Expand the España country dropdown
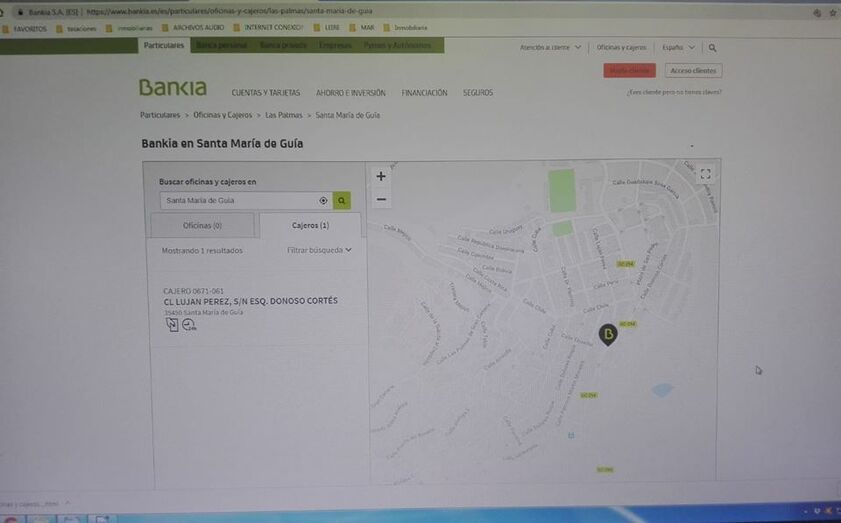Viewport: 841px width, 523px height. click(x=678, y=48)
